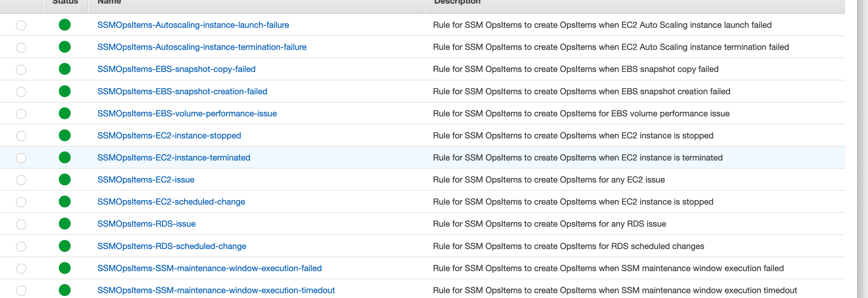
Task: Select radio button for SSMOpsItems-RDS-scheduled-change
Action: tap(21, 246)
